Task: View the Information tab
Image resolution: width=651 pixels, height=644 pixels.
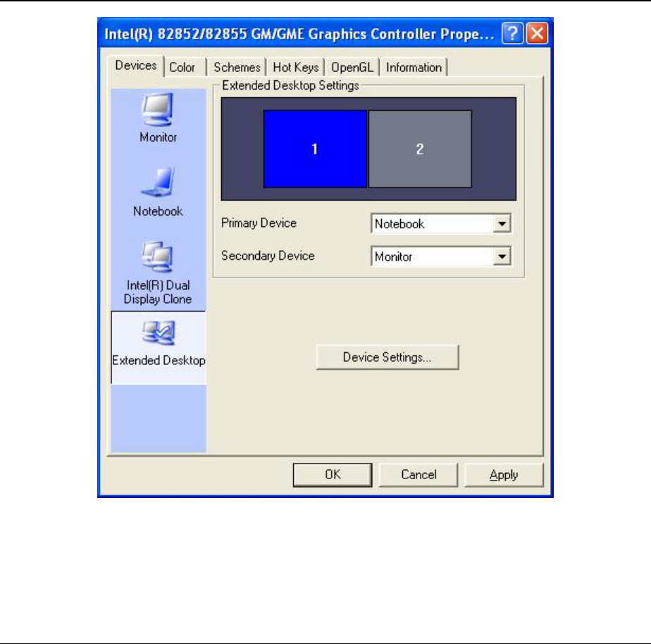Action: pyautogui.click(x=414, y=67)
